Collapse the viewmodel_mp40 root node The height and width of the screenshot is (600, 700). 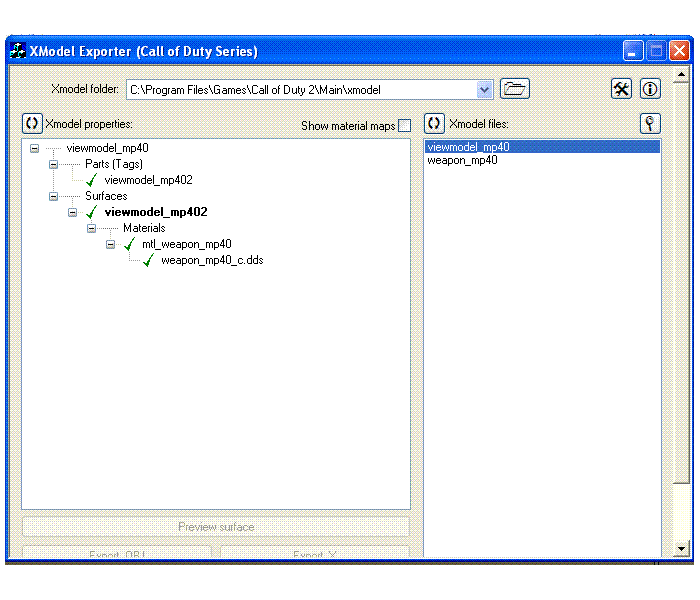[34, 148]
